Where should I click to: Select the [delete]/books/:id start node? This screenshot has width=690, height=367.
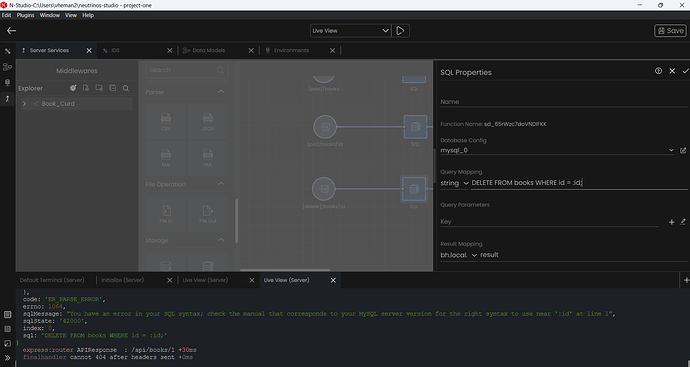(x=324, y=189)
